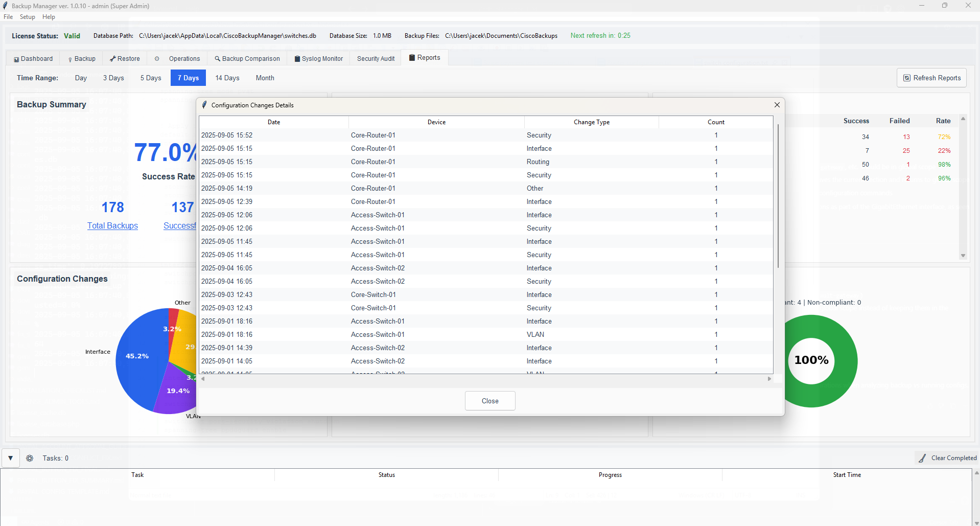Select the Reports tab
The image size is (980, 526).
pyautogui.click(x=425, y=58)
